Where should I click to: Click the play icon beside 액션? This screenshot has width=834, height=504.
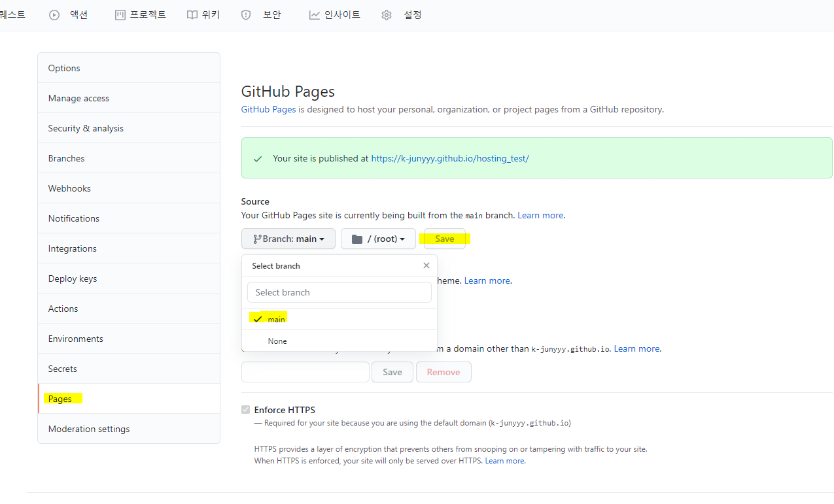(54, 15)
